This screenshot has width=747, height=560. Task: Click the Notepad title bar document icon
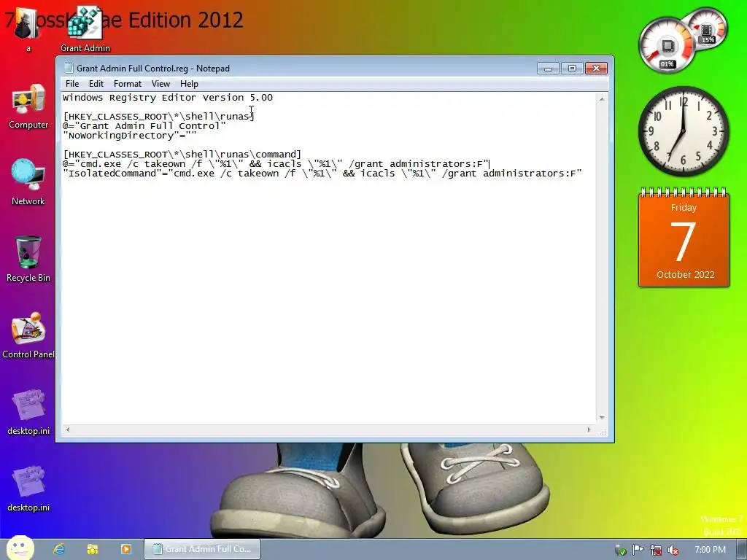69,68
